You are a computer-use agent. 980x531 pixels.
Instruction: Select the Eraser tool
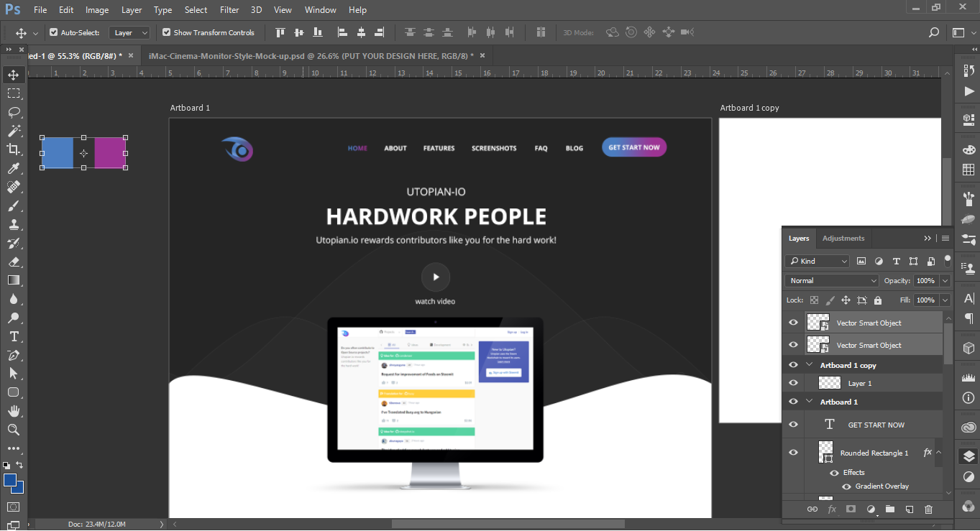pyautogui.click(x=14, y=262)
